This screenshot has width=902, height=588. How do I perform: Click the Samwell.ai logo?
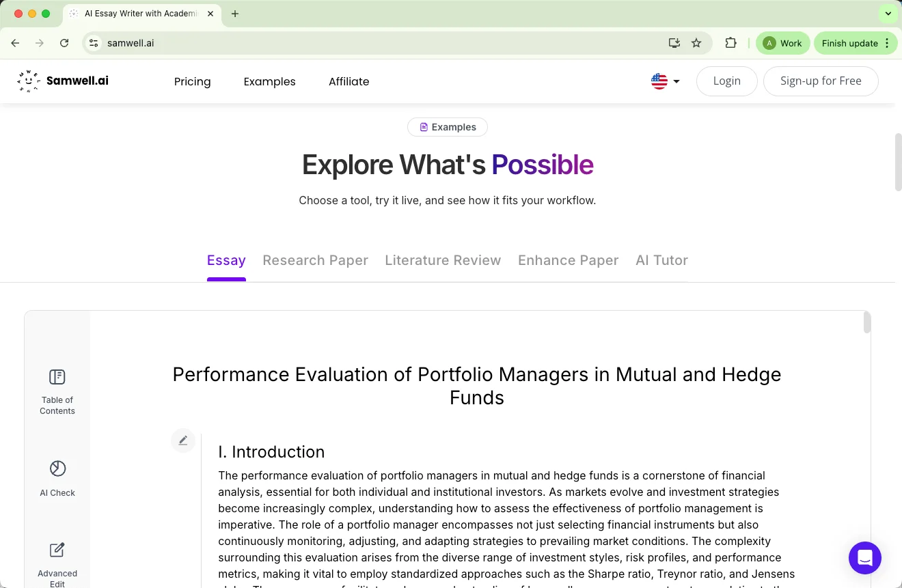[63, 81]
